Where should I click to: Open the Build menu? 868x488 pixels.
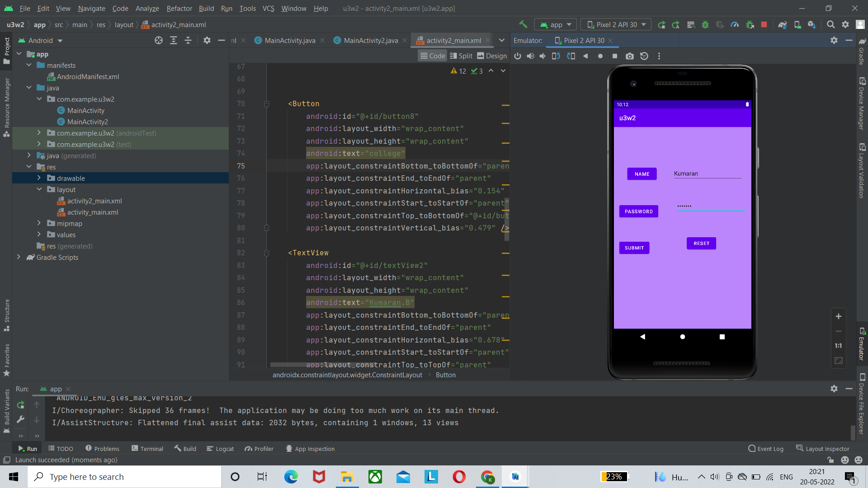[206, 8]
